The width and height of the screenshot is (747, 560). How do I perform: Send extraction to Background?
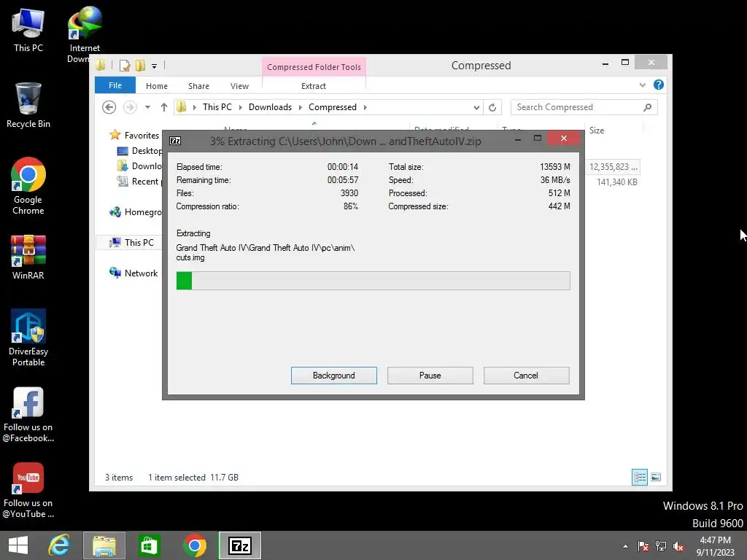click(334, 376)
